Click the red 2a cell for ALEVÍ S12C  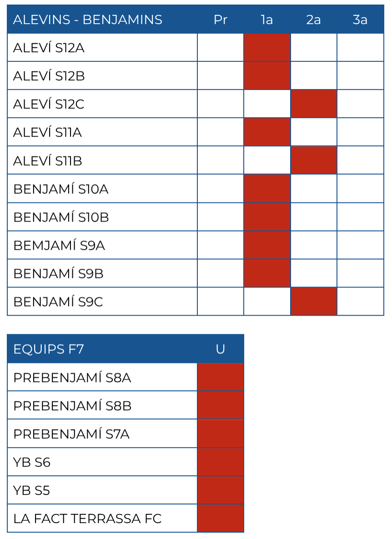pos(313,104)
